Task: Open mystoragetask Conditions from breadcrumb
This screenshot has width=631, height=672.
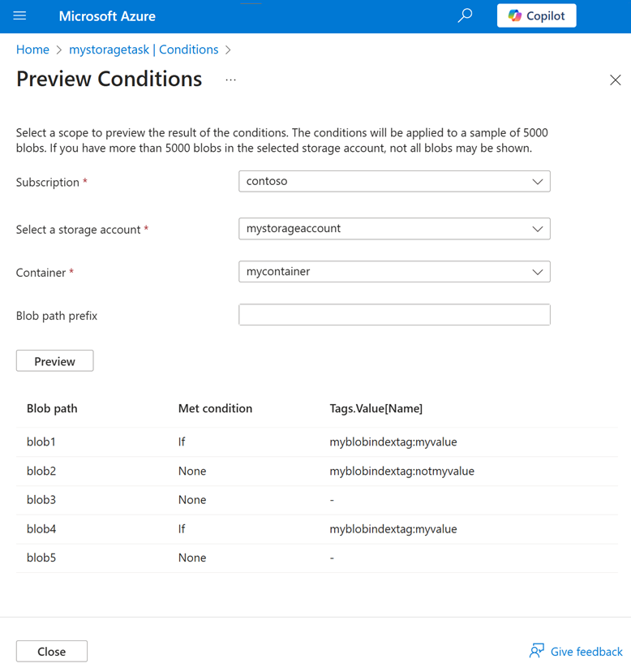Action: (144, 50)
